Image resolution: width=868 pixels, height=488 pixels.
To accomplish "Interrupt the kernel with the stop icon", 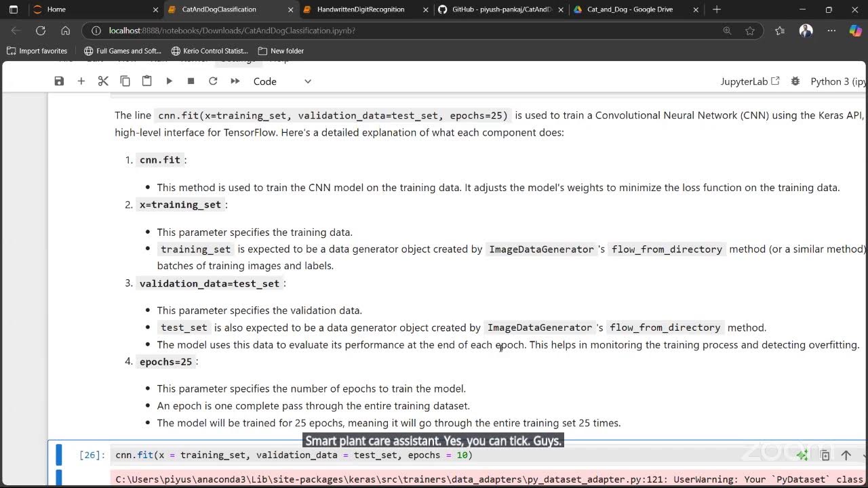I will point(191,81).
